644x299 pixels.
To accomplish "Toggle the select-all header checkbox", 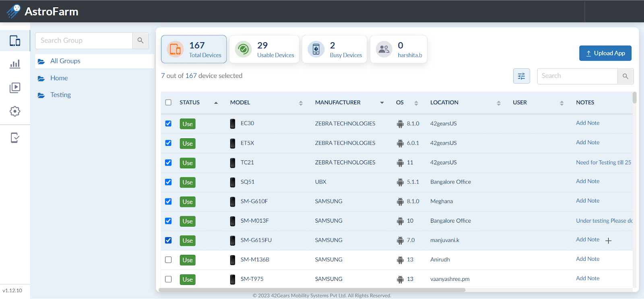I will tap(168, 102).
